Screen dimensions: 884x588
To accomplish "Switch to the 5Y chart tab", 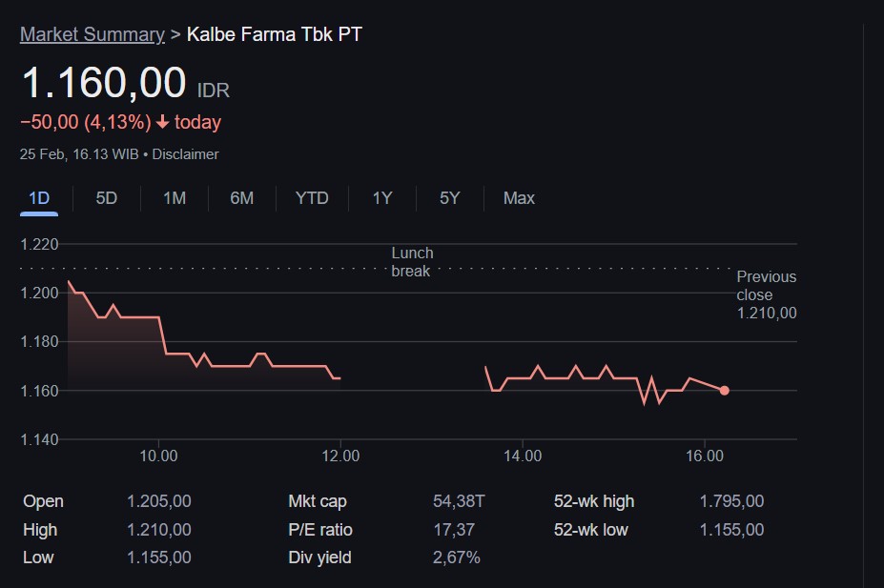I will point(450,198).
